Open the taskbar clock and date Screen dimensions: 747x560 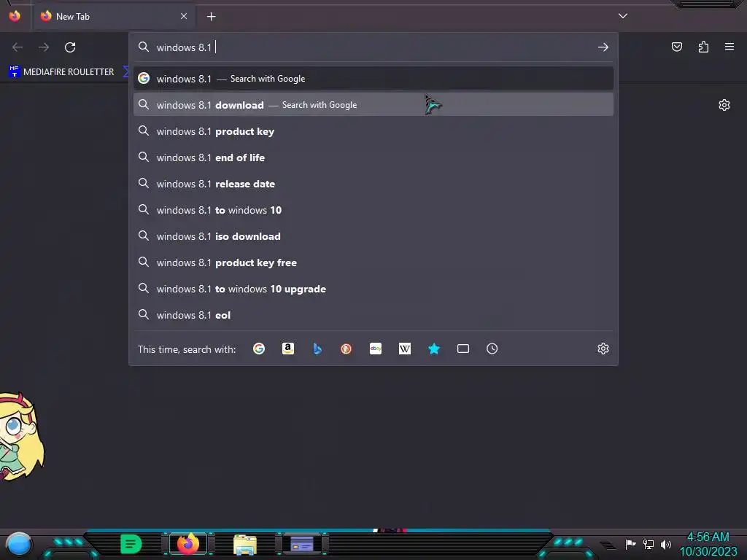(708, 544)
